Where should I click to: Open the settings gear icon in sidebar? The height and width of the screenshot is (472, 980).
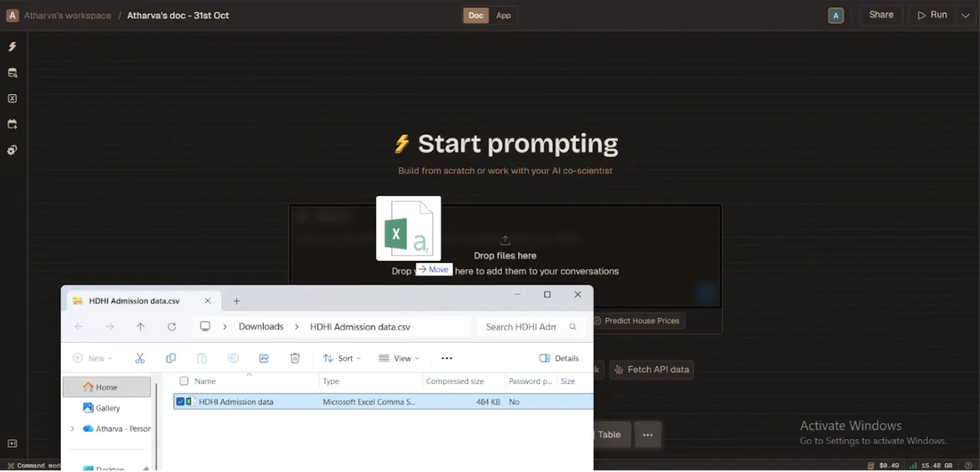12,150
